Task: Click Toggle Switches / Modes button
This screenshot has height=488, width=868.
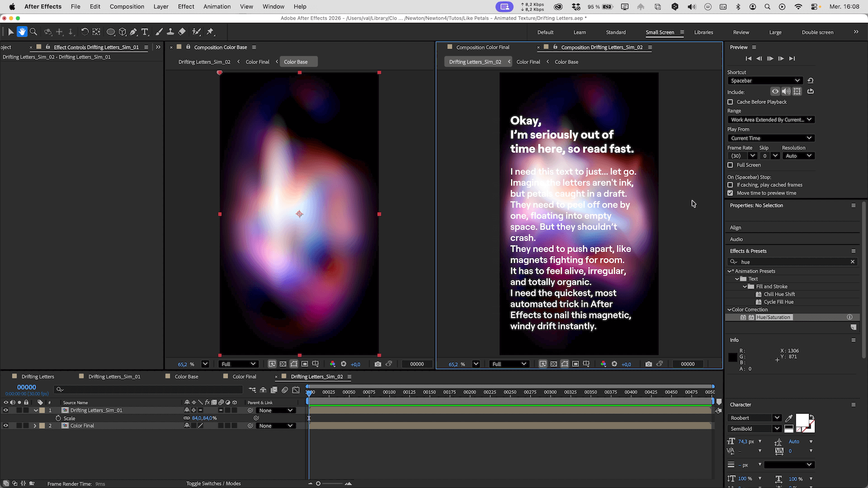Action: click(x=213, y=483)
